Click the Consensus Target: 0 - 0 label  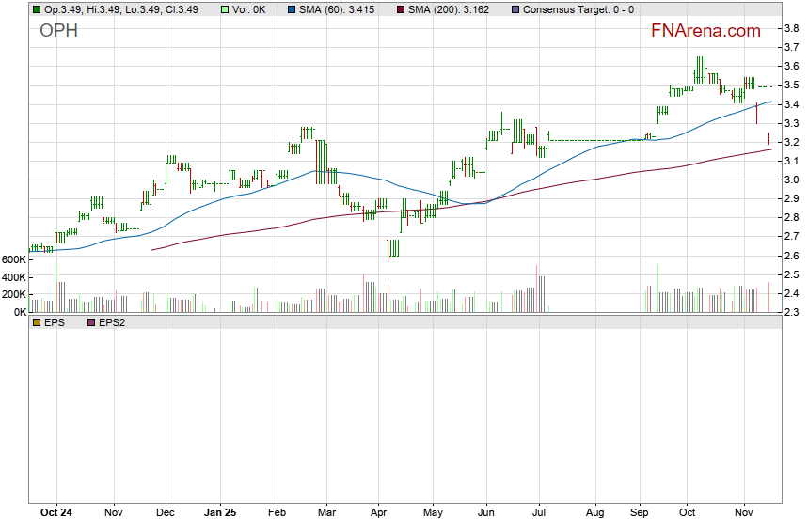[578, 9]
